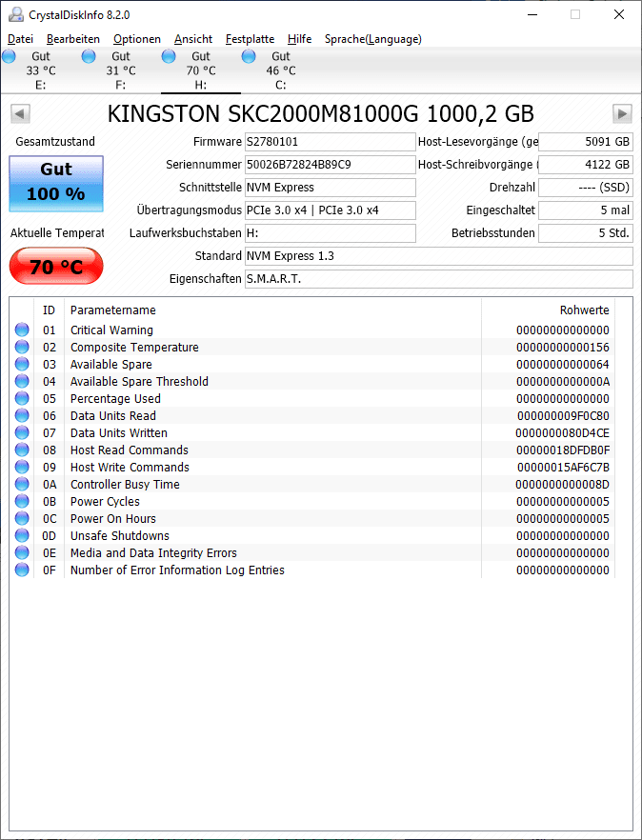
Task: Open the Festplatte menu
Action: coord(250,39)
